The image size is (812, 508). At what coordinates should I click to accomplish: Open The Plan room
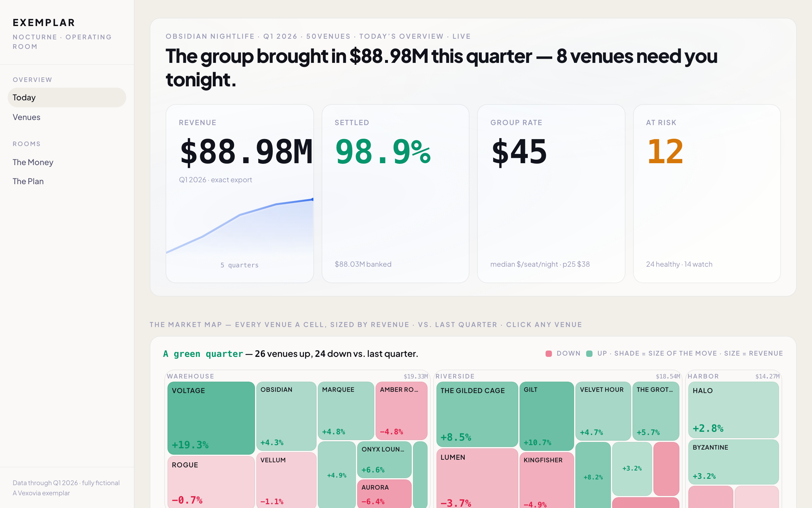tap(67, 181)
